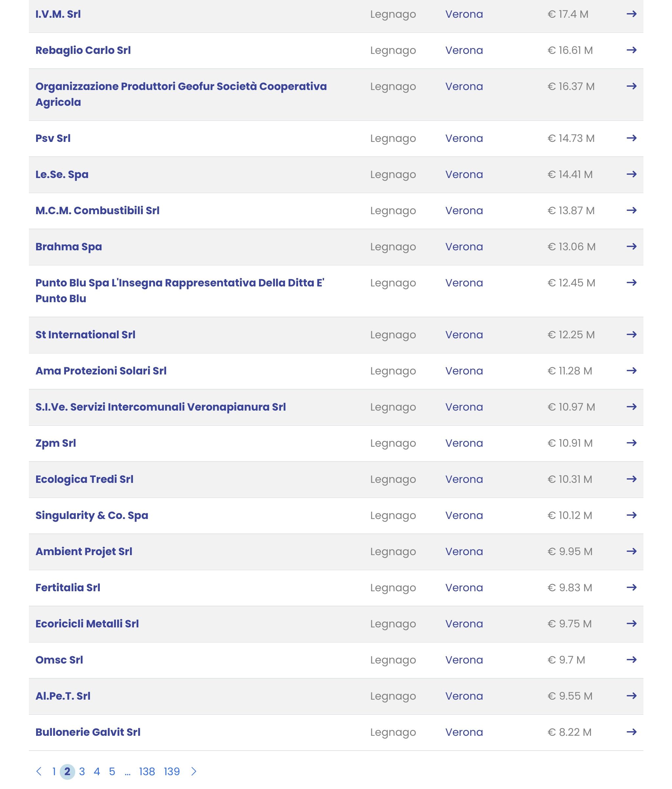Open Singularity & Co. Spa page
The height and width of the screenshot is (789, 672).
click(x=92, y=516)
